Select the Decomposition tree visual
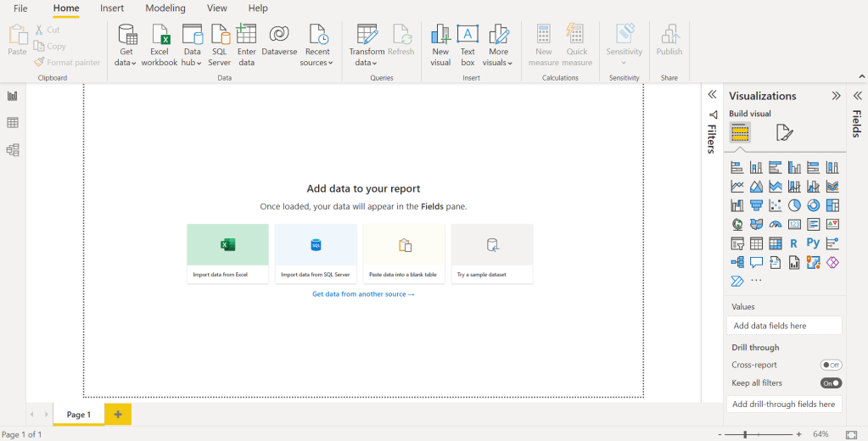 [736, 262]
